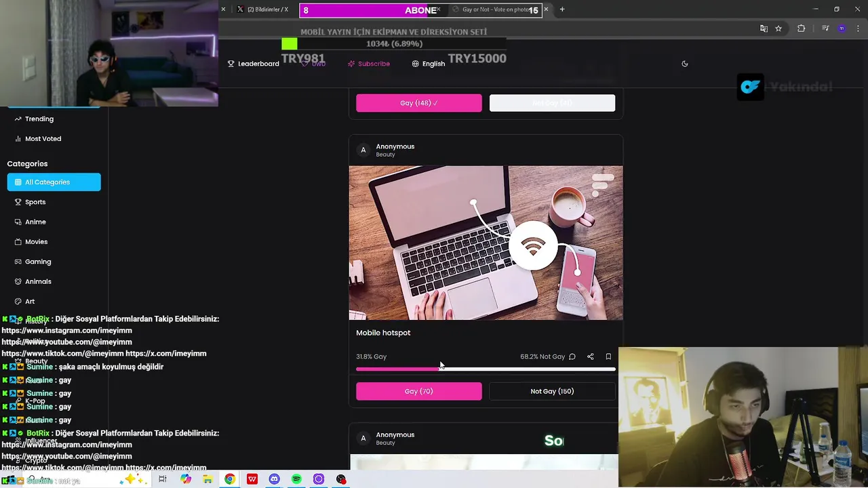Click the pink Subscribe link
This screenshot has width=868, height=488.
pos(369,64)
